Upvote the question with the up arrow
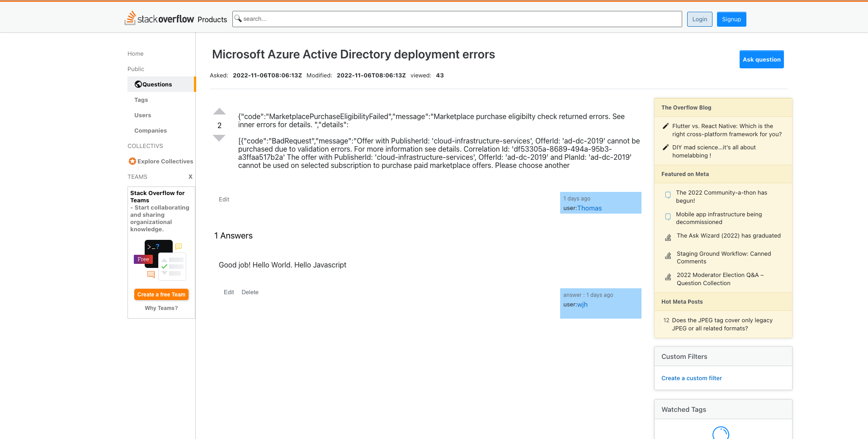The height and width of the screenshot is (439, 868). (x=219, y=111)
